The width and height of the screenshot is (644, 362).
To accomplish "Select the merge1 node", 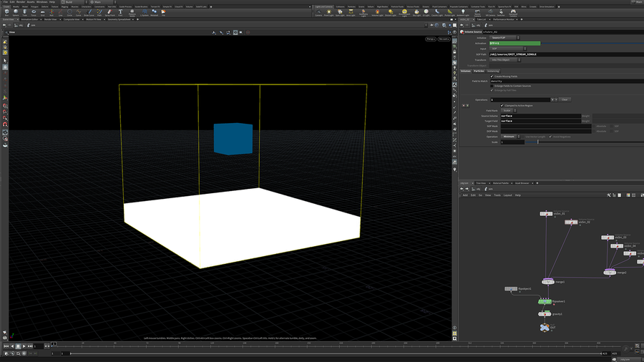I will click(548, 282).
